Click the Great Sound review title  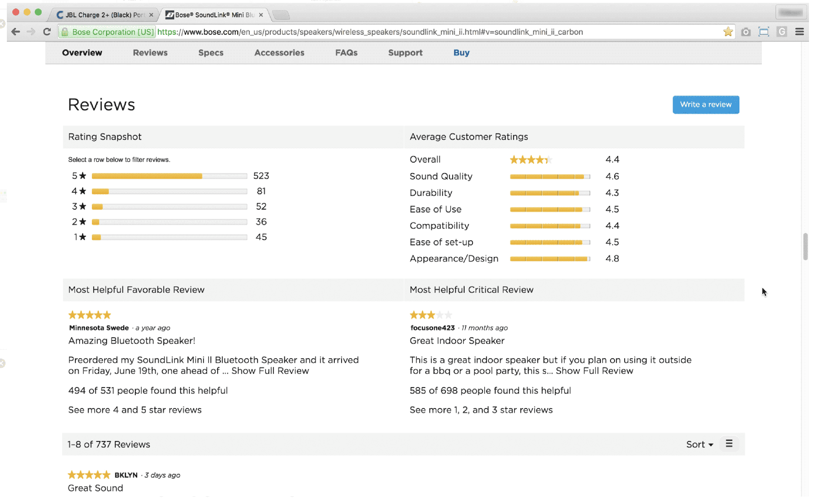[96, 488]
